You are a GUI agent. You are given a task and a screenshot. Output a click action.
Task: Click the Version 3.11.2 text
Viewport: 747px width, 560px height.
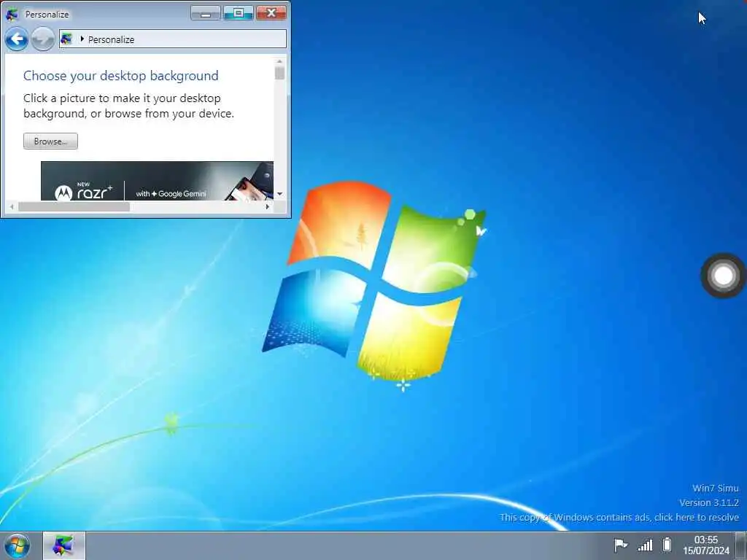[709, 503]
